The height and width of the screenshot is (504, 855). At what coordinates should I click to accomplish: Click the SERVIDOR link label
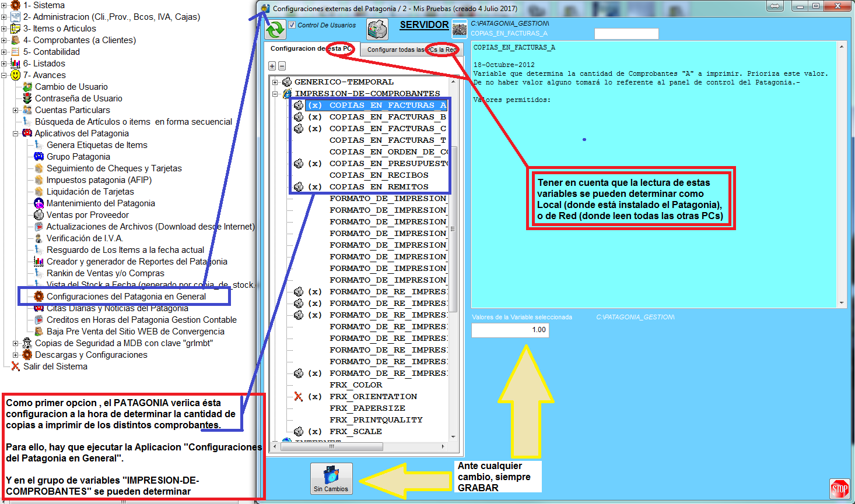[x=424, y=24]
